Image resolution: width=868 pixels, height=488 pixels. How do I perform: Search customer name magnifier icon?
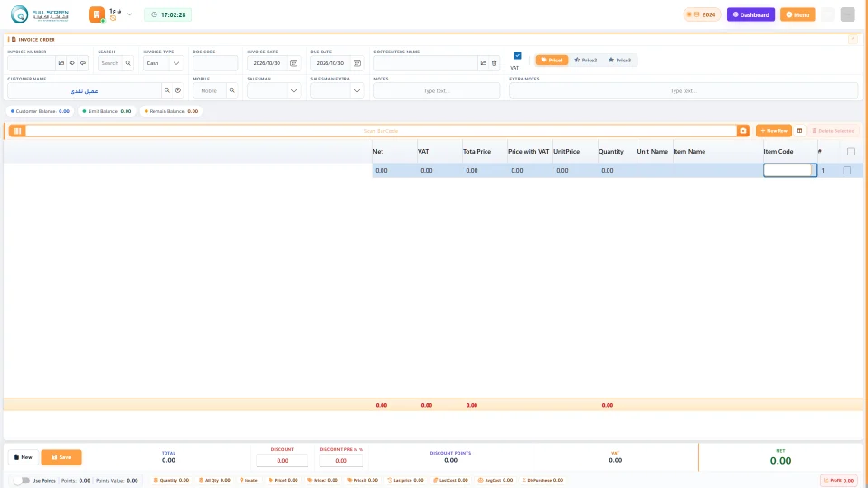[x=166, y=90]
